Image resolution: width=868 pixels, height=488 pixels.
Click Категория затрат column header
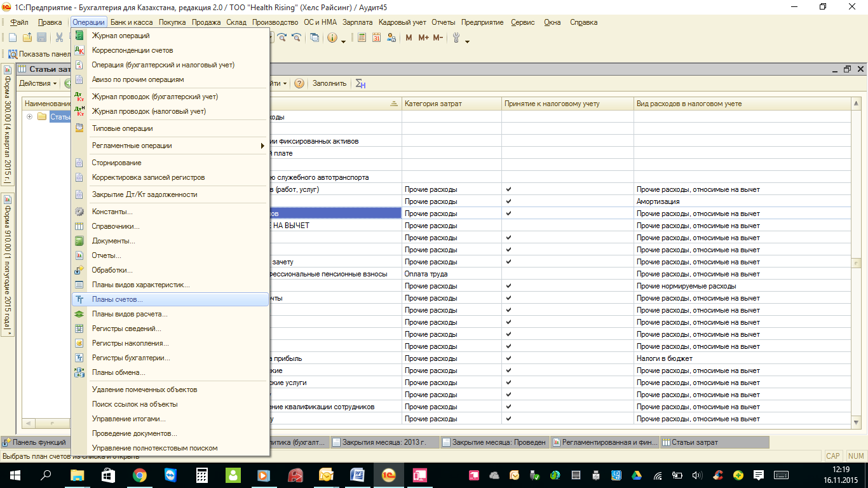point(452,104)
